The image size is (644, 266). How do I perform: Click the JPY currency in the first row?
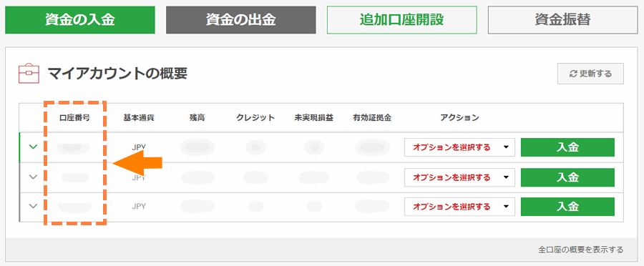pos(139,147)
